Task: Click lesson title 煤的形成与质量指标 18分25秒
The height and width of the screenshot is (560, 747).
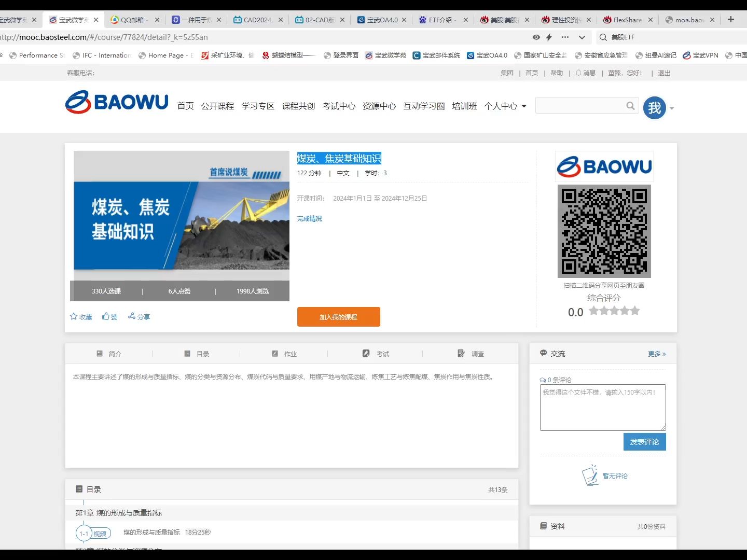Action: [167, 533]
